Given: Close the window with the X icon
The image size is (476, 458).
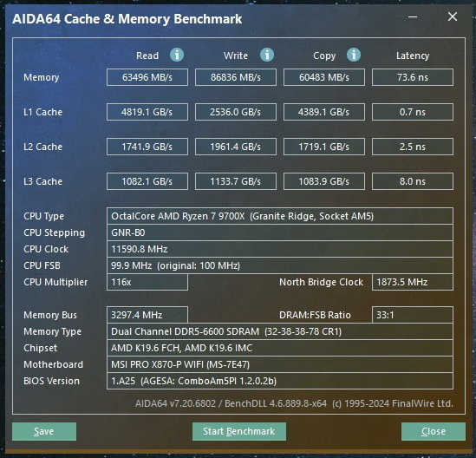Looking at the screenshot, I should pyautogui.click(x=453, y=16).
